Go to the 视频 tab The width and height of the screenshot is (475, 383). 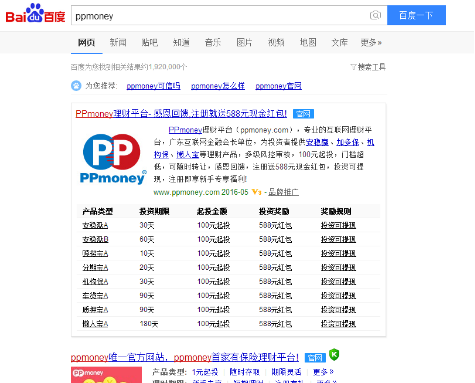pos(276,43)
